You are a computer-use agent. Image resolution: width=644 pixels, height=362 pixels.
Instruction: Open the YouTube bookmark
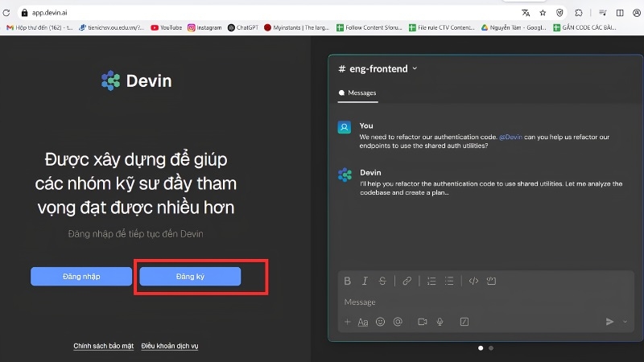167,27
